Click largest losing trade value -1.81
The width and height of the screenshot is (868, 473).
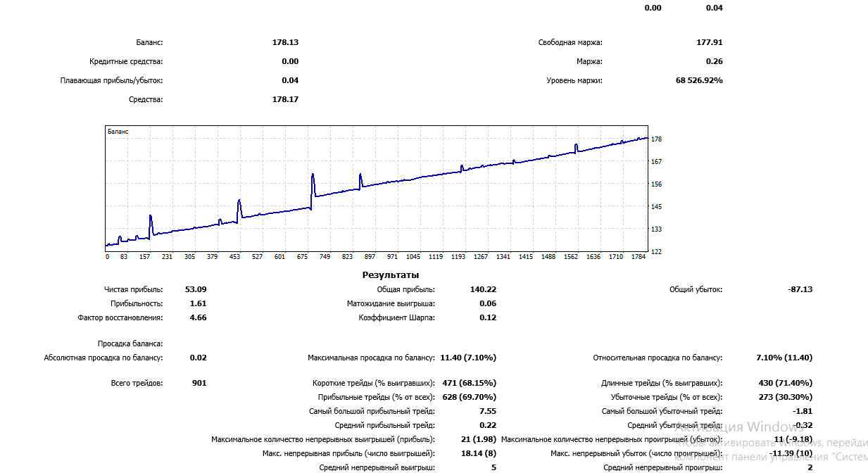coord(803,411)
